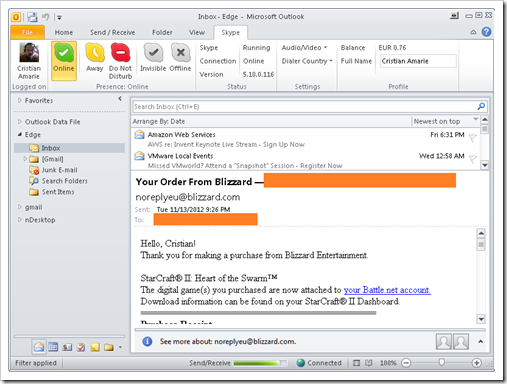This screenshot has width=507, height=384.
Task: Open Folder List view icon
Action: pos(109,347)
